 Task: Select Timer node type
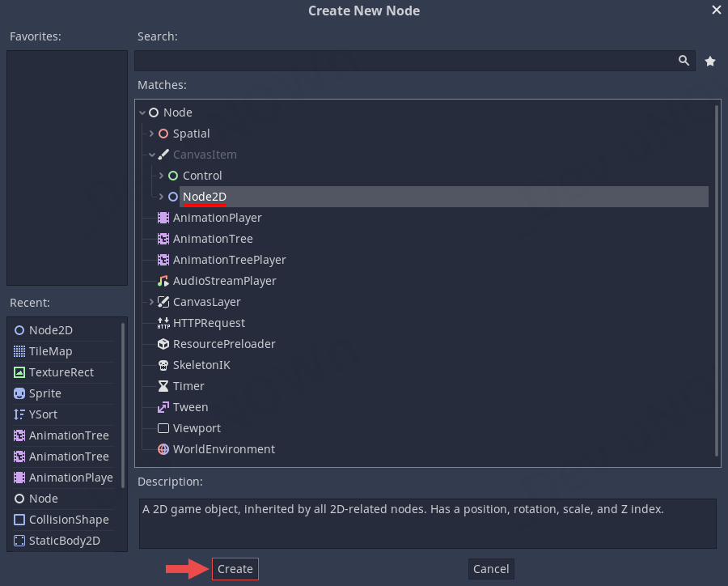coord(188,386)
